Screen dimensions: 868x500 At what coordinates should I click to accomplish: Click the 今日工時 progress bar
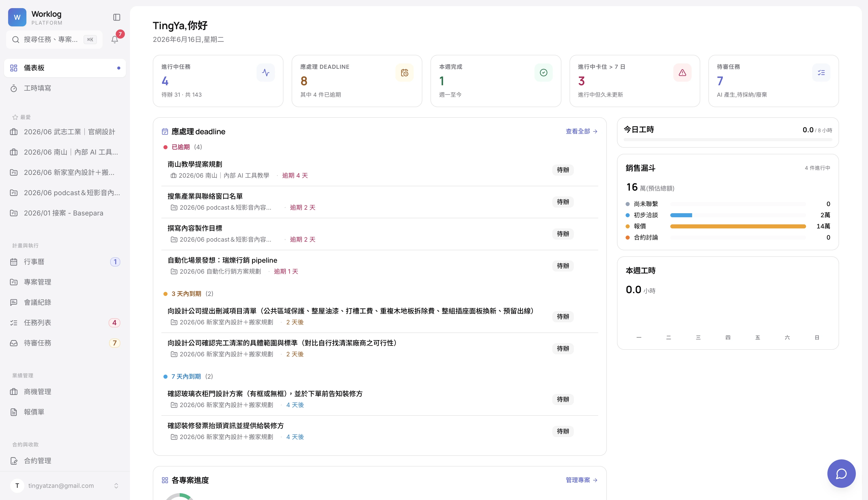[x=728, y=140]
